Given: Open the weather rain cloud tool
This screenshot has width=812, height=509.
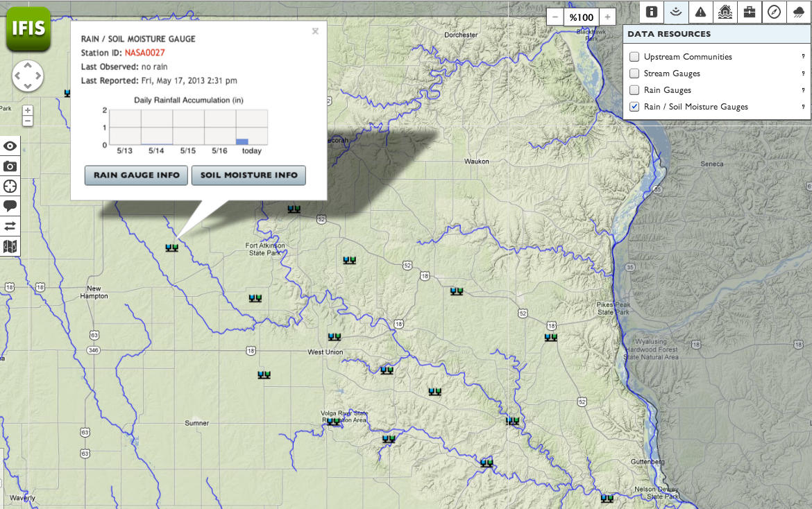Looking at the screenshot, I should click(797, 12).
